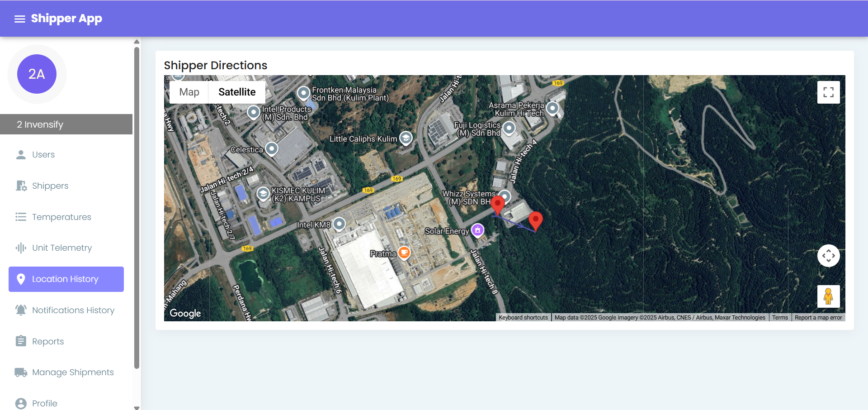The image size is (868, 410).
Task: Switch map to Satellite view
Action: [237, 92]
